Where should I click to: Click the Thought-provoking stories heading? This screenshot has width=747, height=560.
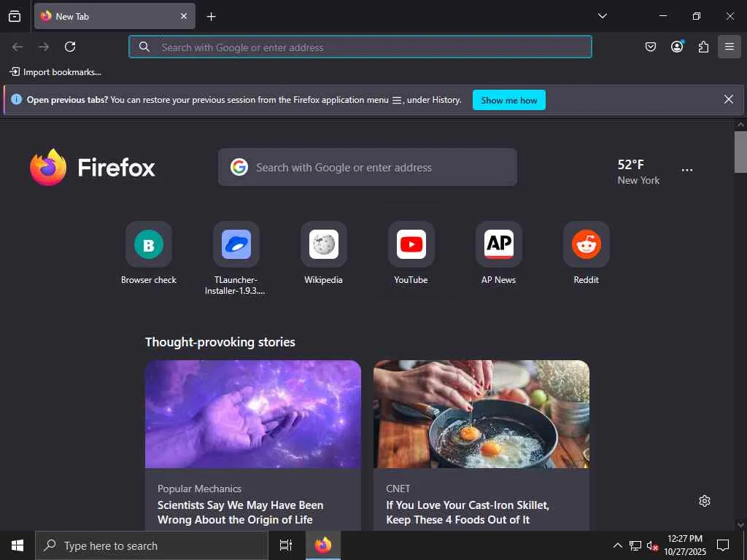[220, 342]
